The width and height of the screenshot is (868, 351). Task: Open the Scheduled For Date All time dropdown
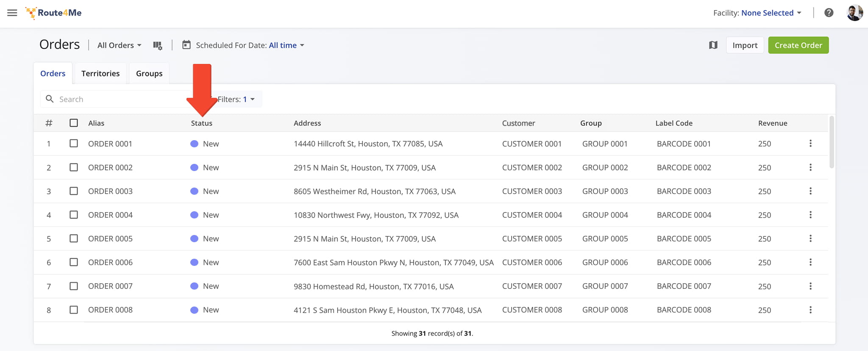click(287, 45)
